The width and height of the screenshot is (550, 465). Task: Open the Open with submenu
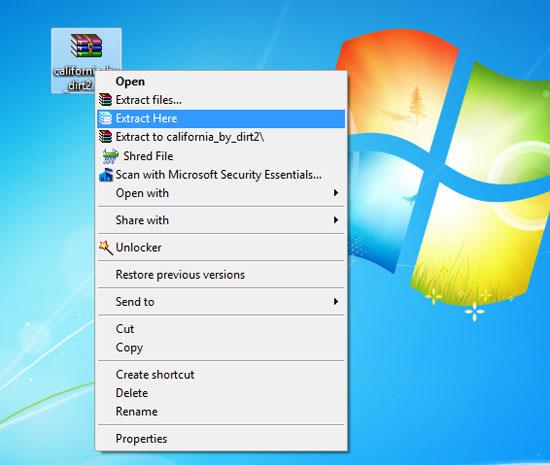pos(221,193)
